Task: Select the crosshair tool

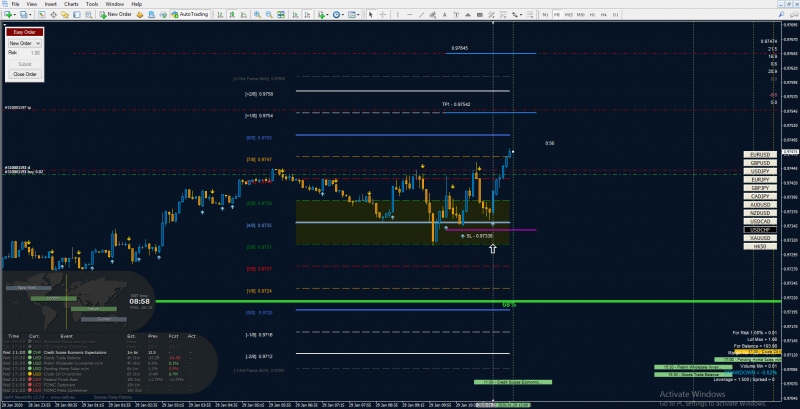Action: [383, 15]
